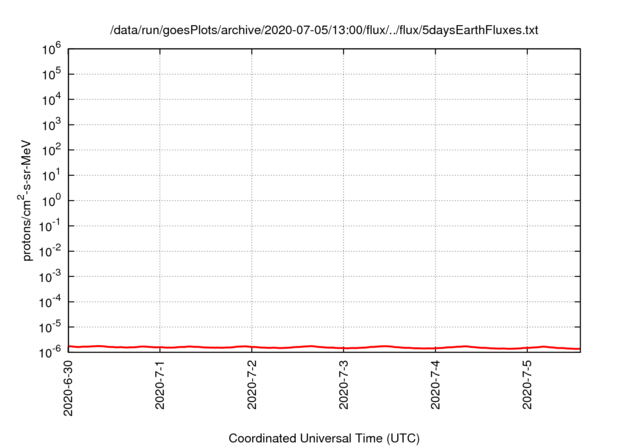Click the 10^-4 y-axis tick label
The height and width of the screenshot is (448, 640).
(50, 302)
